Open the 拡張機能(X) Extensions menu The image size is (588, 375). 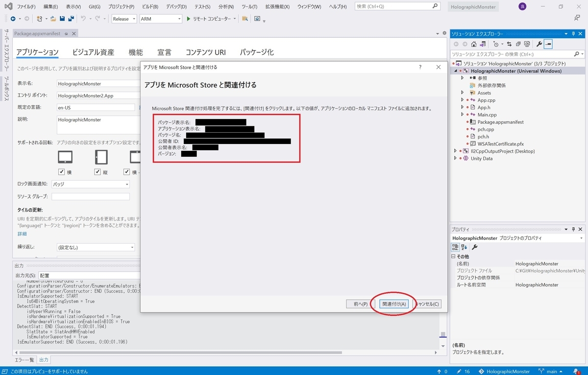point(277,7)
